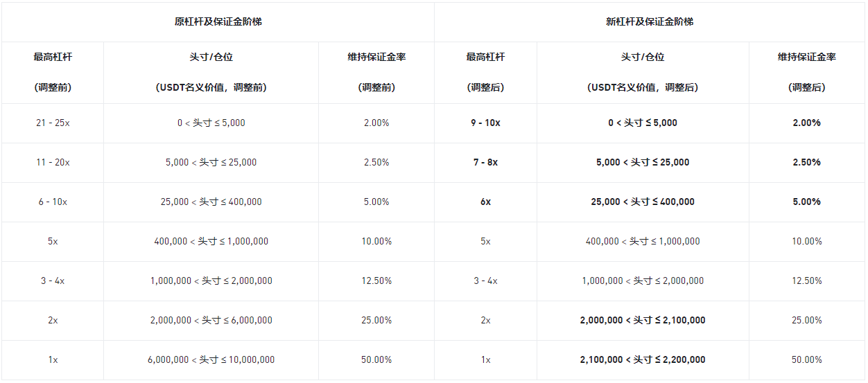Select the 头寸/仓位 (调整后) column header
Screen dimensions: 868x383
click(x=643, y=72)
